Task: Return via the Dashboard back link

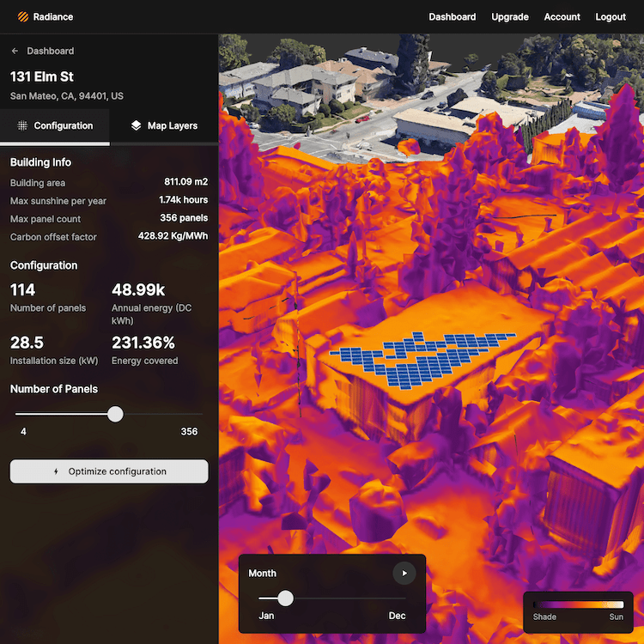Action: (x=43, y=51)
